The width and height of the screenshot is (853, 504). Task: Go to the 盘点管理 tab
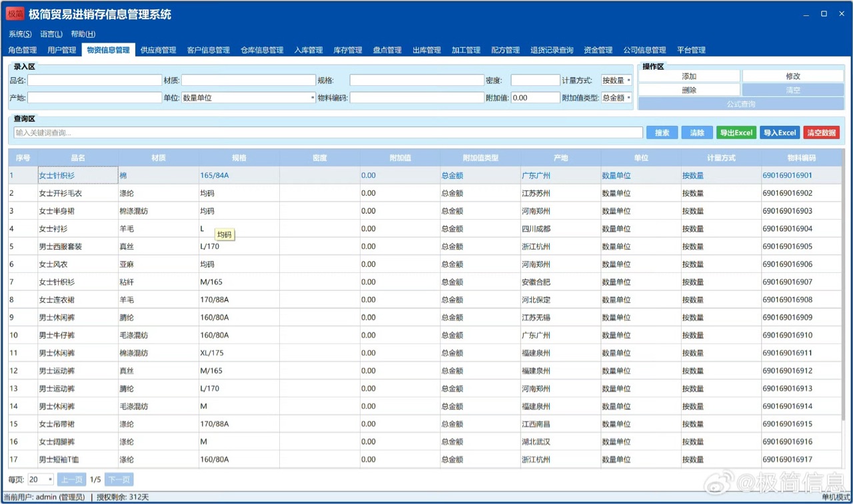coord(387,50)
